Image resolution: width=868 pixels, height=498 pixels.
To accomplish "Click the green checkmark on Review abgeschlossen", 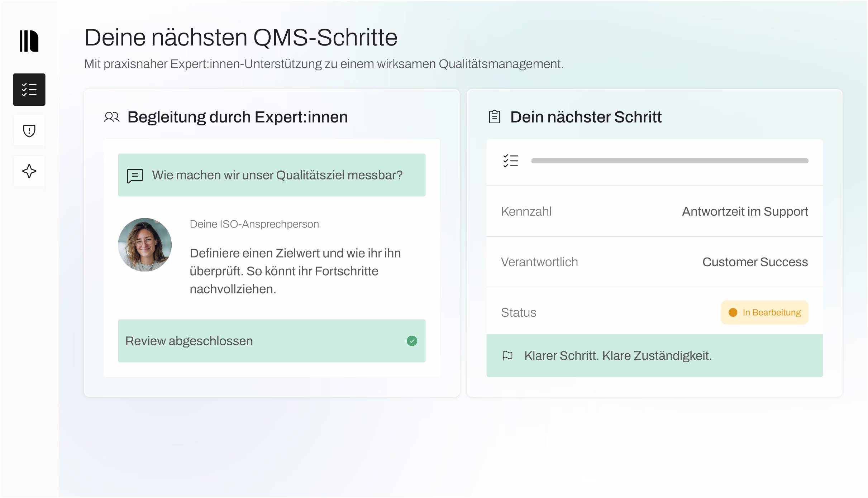I will click(x=412, y=341).
